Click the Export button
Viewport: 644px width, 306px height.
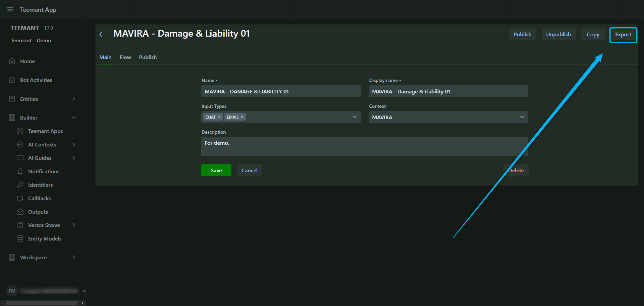(x=623, y=35)
